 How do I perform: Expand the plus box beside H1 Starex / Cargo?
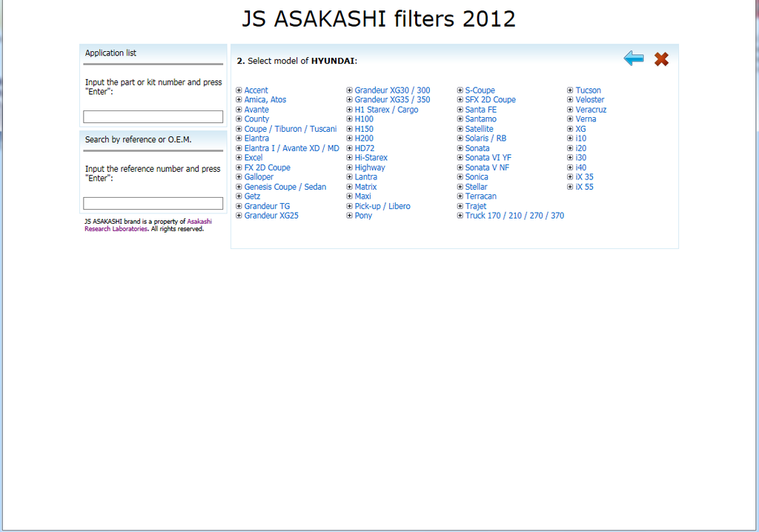click(349, 110)
